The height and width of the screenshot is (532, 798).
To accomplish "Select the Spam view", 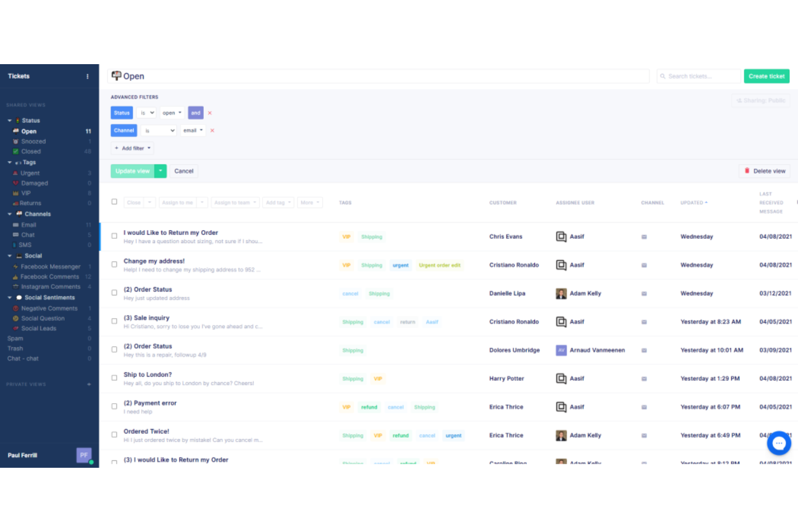I will (15, 338).
